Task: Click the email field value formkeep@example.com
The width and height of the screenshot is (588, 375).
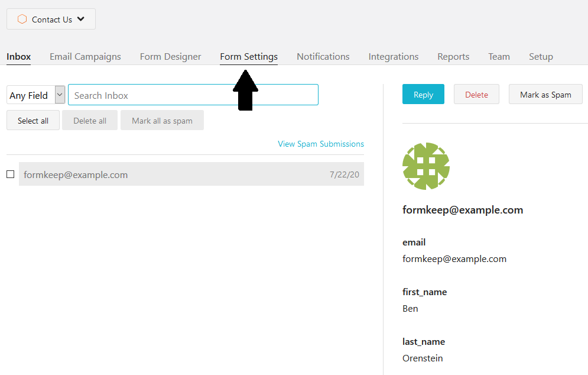Action: (454, 259)
